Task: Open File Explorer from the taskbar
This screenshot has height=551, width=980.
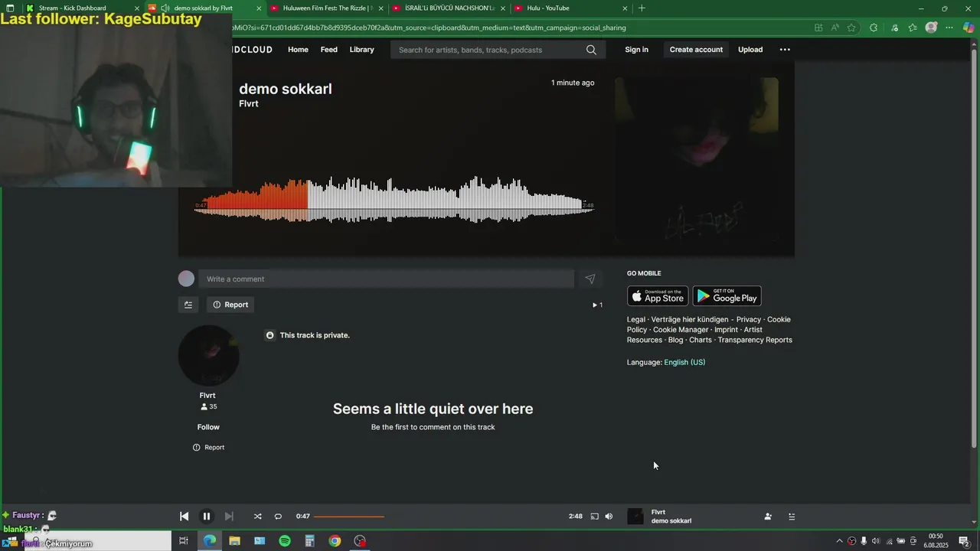Action: [x=234, y=541]
